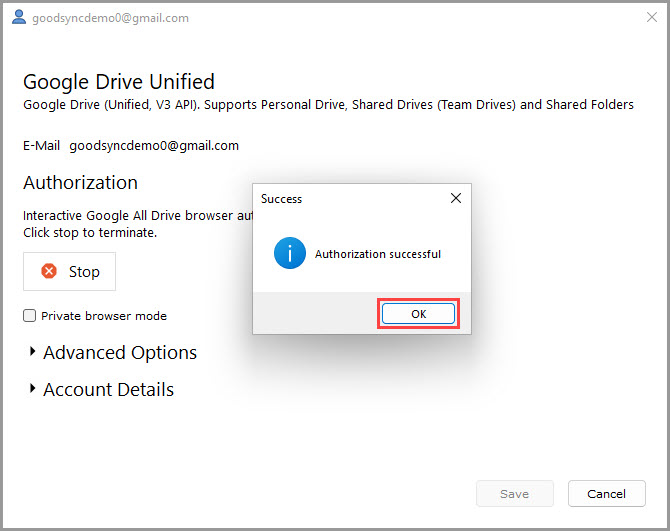This screenshot has height=531, width=670.
Task: Click the red X icon on Stop
Action: (49, 271)
